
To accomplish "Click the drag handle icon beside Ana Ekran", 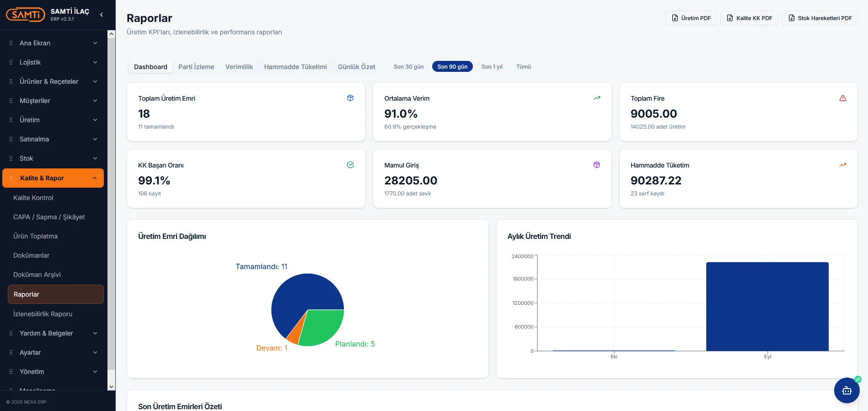I will pyautogui.click(x=11, y=43).
